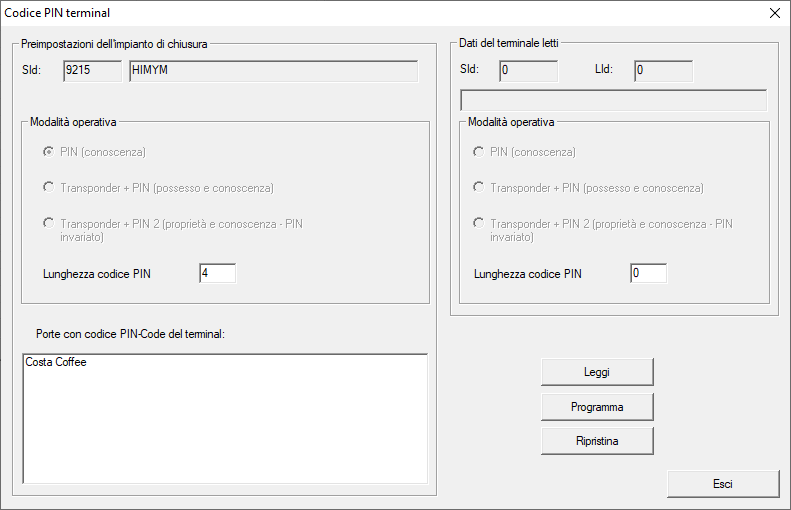Choose Transponder + PIN in Dati del terminale
This screenshot has width=791, height=510.
click(x=478, y=187)
